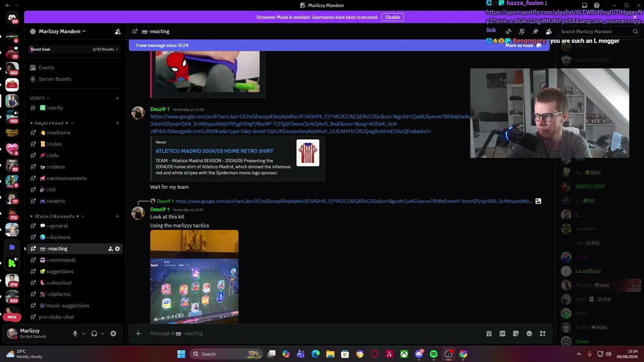Open the commands channel
The height and width of the screenshot is (362, 644).
click(x=74, y=260)
